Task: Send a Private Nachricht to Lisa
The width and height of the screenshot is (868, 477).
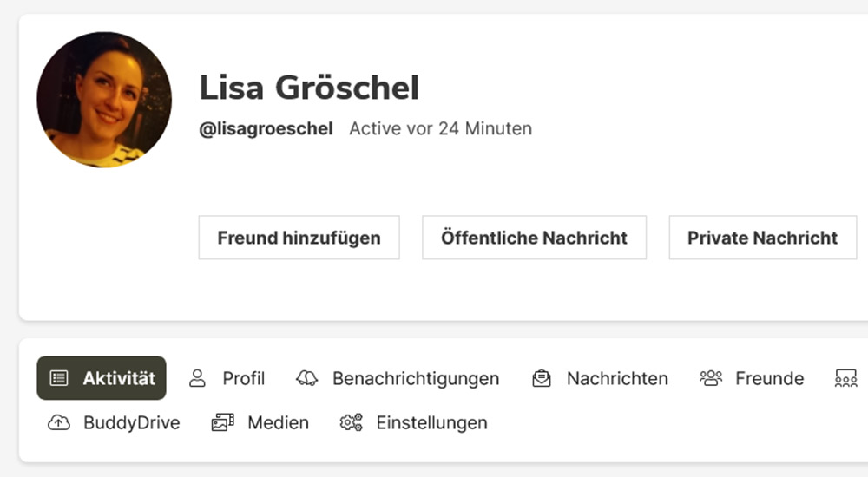Action: point(762,238)
